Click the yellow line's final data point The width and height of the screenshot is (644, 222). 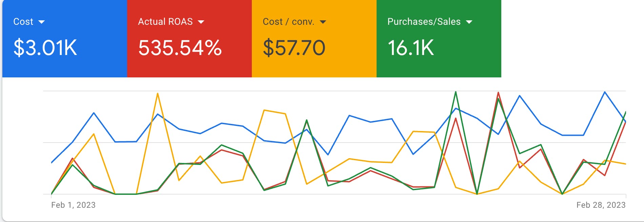625,164
